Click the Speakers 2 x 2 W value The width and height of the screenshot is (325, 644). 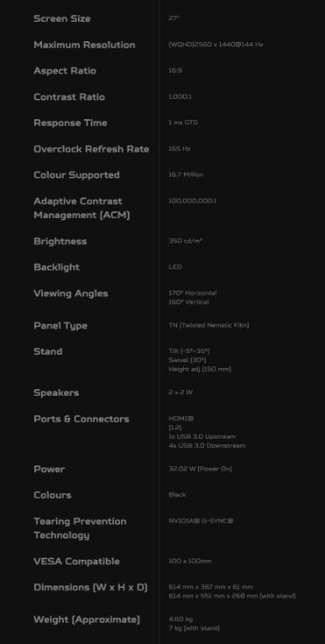(x=181, y=392)
